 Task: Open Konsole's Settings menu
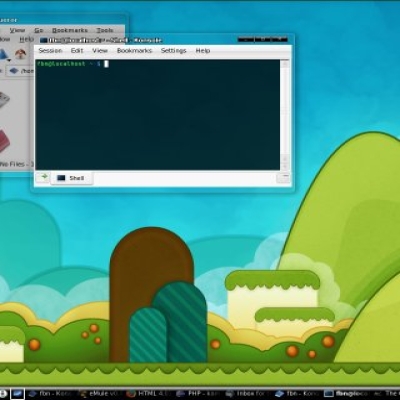(x=173, y=51)
